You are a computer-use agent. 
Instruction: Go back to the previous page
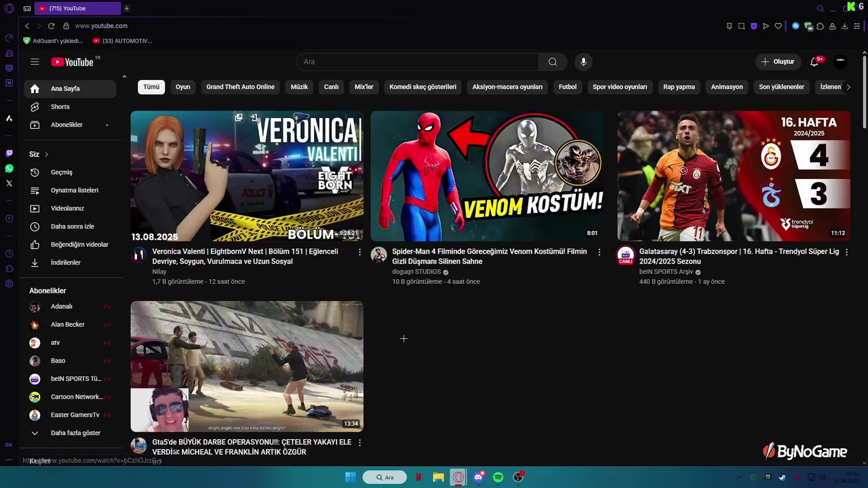coord(27,26)
